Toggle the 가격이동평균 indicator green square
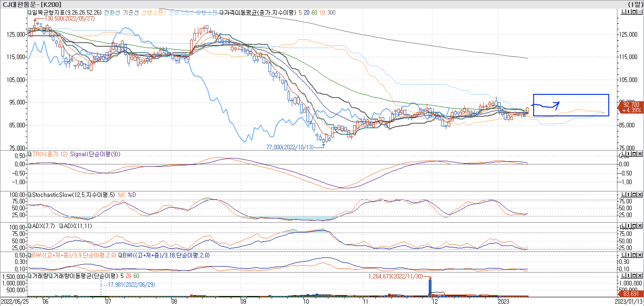644x306 pixels. [x=221, y=12]
